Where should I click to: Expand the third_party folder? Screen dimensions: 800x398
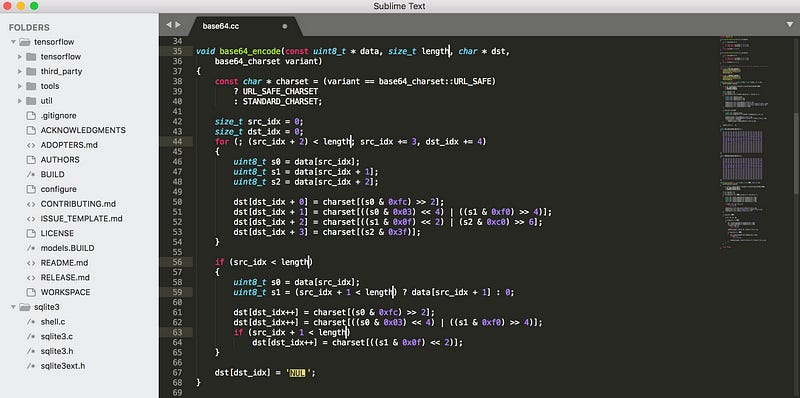point(20,71)
